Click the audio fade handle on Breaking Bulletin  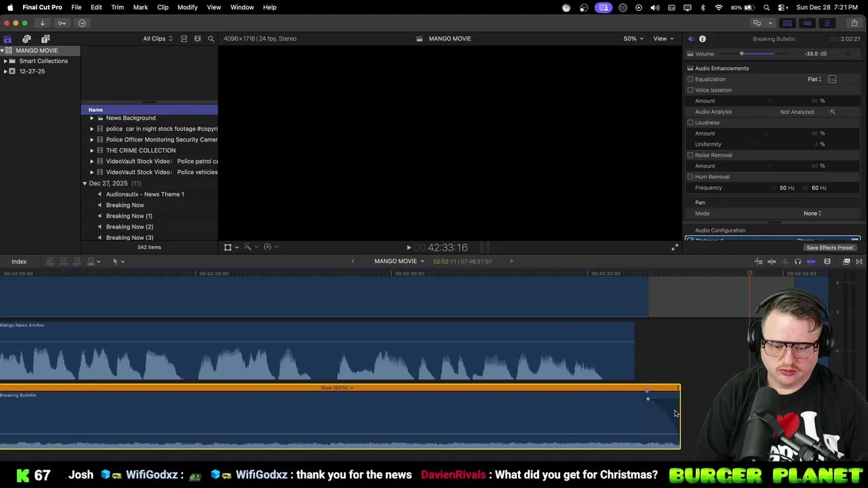(x=648, y=399)
